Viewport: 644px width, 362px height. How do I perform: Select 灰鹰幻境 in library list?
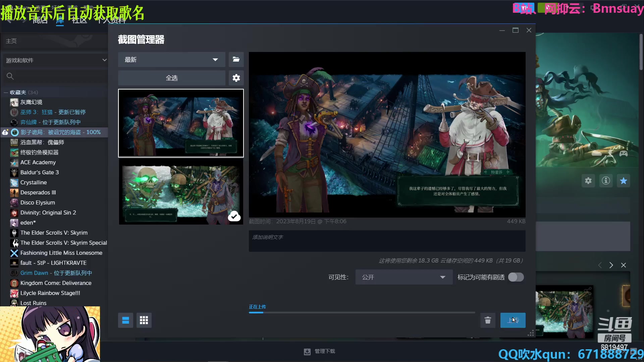pos(31,102)
